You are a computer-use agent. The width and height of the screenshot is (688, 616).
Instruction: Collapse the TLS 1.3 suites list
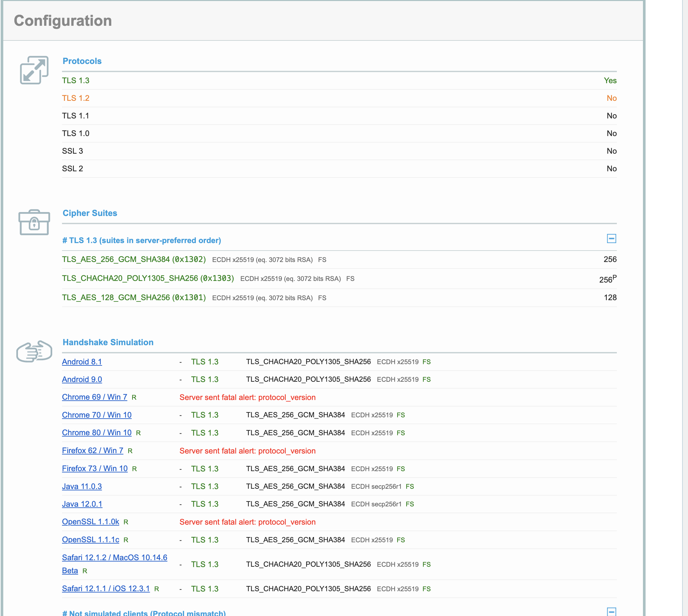tap(612, 239)
